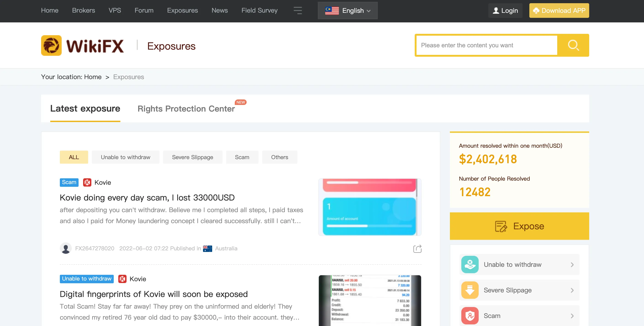Open Exposures in the top navigation

pos(182,11)
